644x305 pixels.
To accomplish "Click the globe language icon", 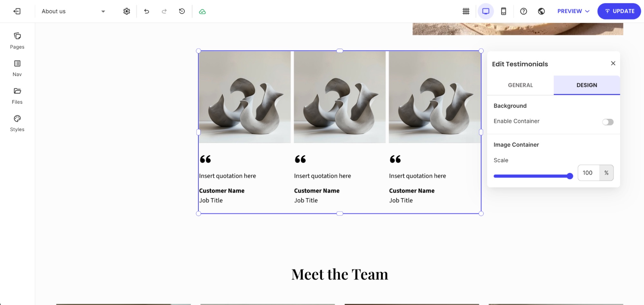I will pos(542,11).
